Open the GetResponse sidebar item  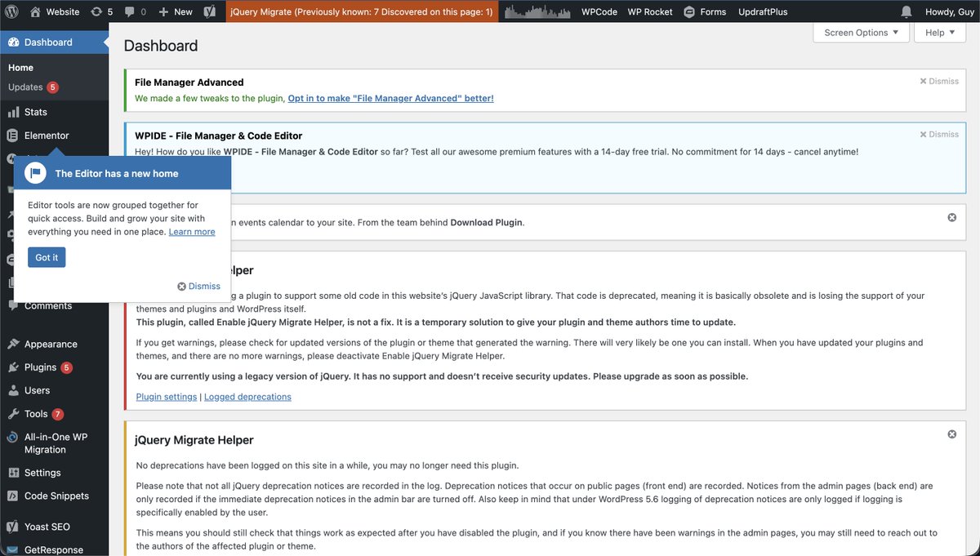pyautogui.click(x=54, y=549)
